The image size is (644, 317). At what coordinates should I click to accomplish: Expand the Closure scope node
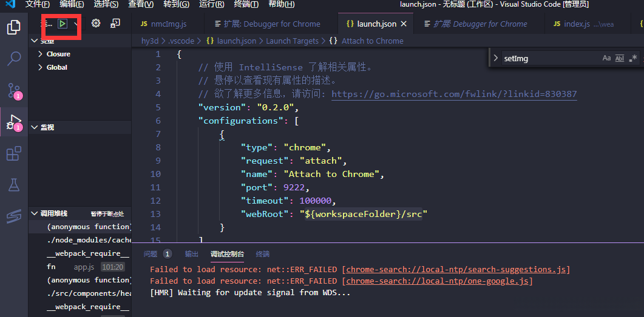pos(40,54)
